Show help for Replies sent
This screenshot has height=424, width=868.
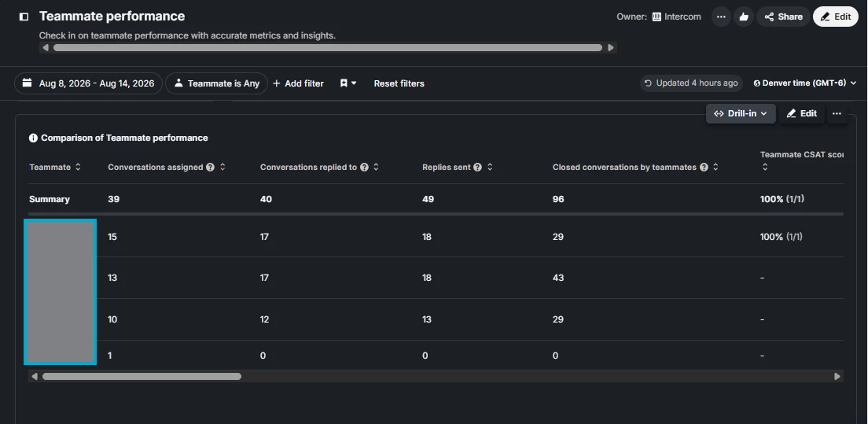(478, 167)
